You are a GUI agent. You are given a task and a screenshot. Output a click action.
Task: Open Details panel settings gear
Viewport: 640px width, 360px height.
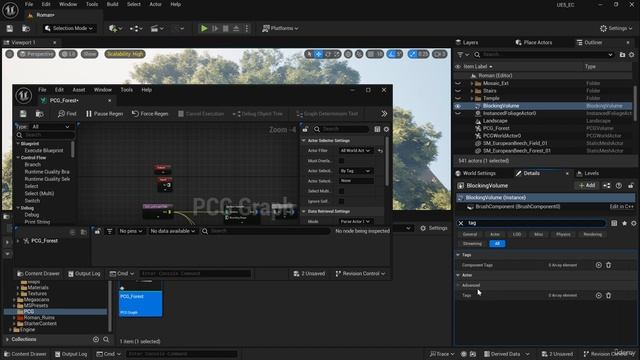point(633,223)
